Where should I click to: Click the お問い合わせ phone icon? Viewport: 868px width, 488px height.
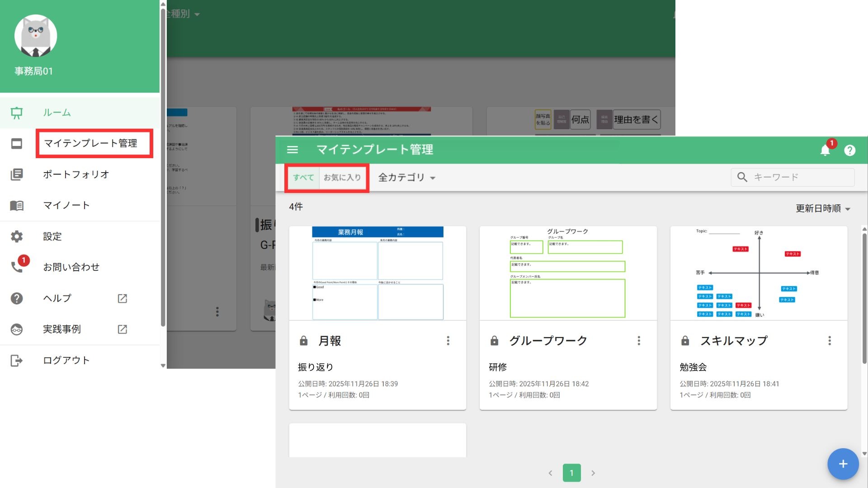click(17, 267)
